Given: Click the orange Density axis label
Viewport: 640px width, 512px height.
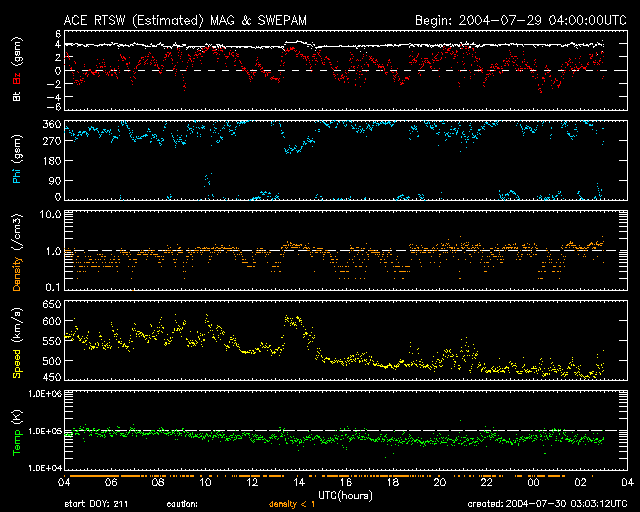Looking at the screenshot, I should [x=16, y=250].
